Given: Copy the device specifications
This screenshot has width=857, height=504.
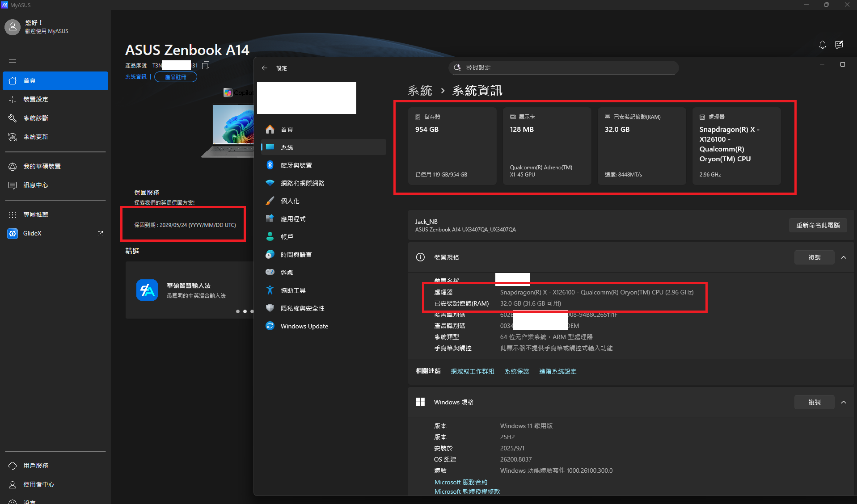Looking at the screenshot, I should pyautogui.click(x=814, y=257).
